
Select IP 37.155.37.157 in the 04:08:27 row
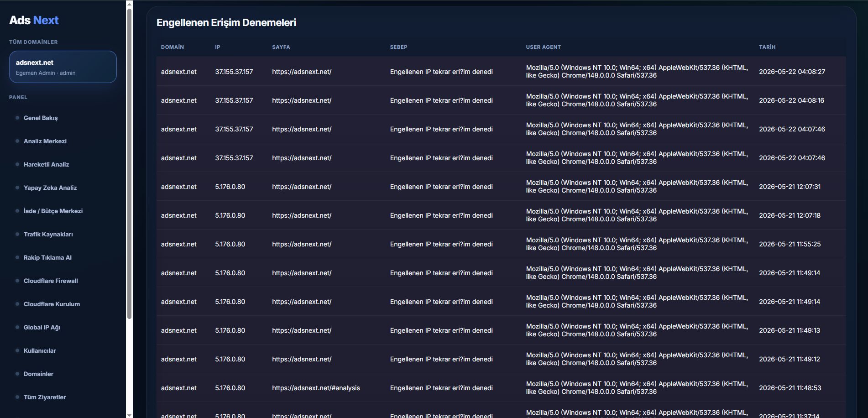coord(234,72)
